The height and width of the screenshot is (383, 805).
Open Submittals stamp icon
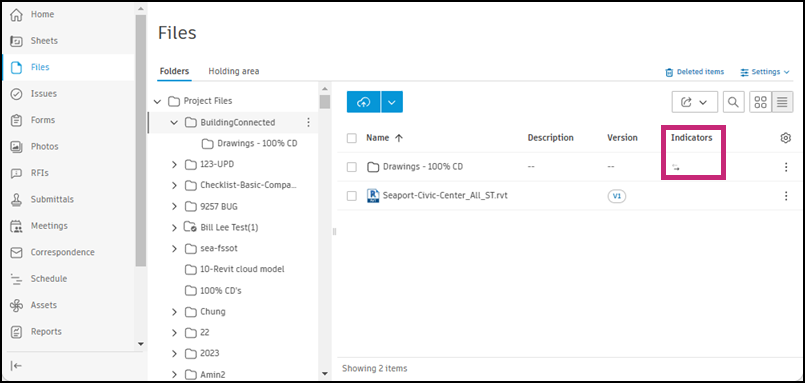[x=16, y=200]
